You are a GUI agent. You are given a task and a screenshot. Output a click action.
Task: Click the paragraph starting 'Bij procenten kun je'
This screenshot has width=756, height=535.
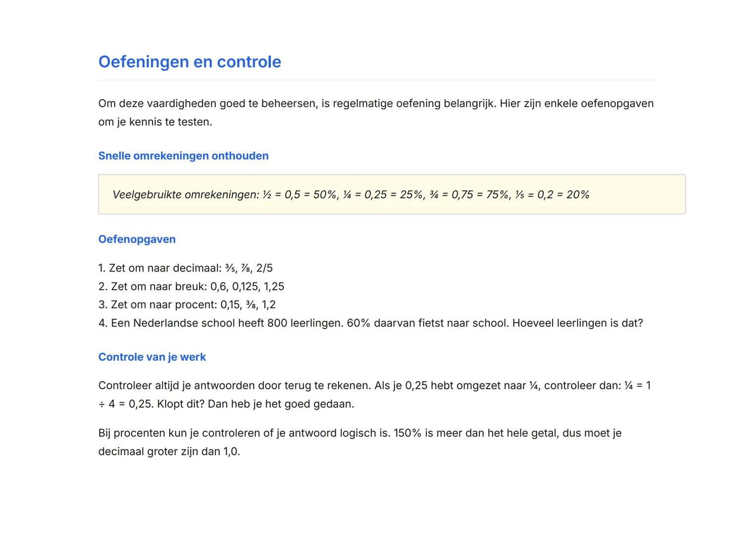click(x=359, y=442)
